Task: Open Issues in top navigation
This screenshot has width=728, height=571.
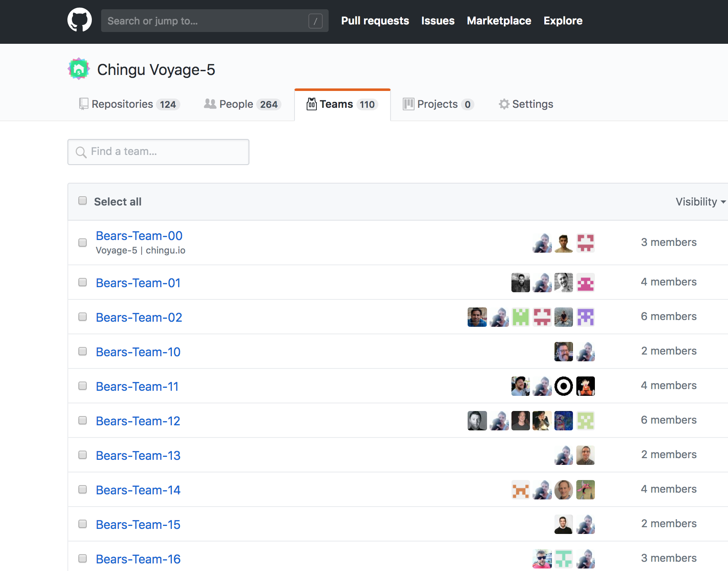Action: pyautogui.click(x=438, y=21)
